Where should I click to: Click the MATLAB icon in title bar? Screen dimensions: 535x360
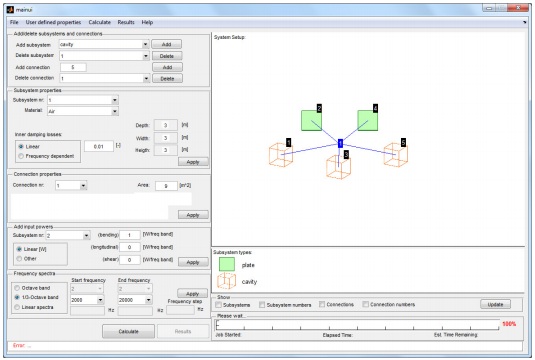(10, 10)
